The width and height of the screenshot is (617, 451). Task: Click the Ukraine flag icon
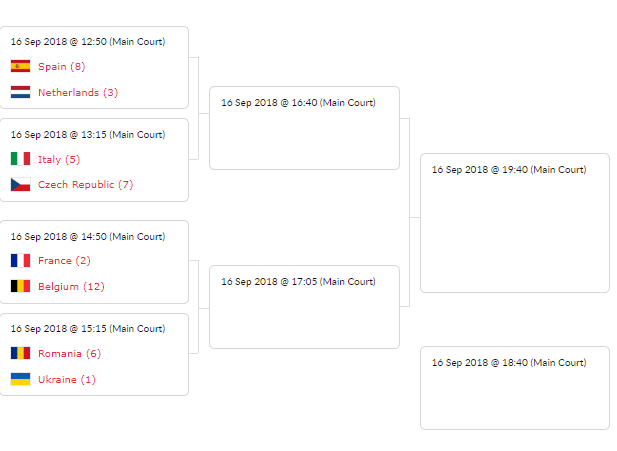point(20,379)
